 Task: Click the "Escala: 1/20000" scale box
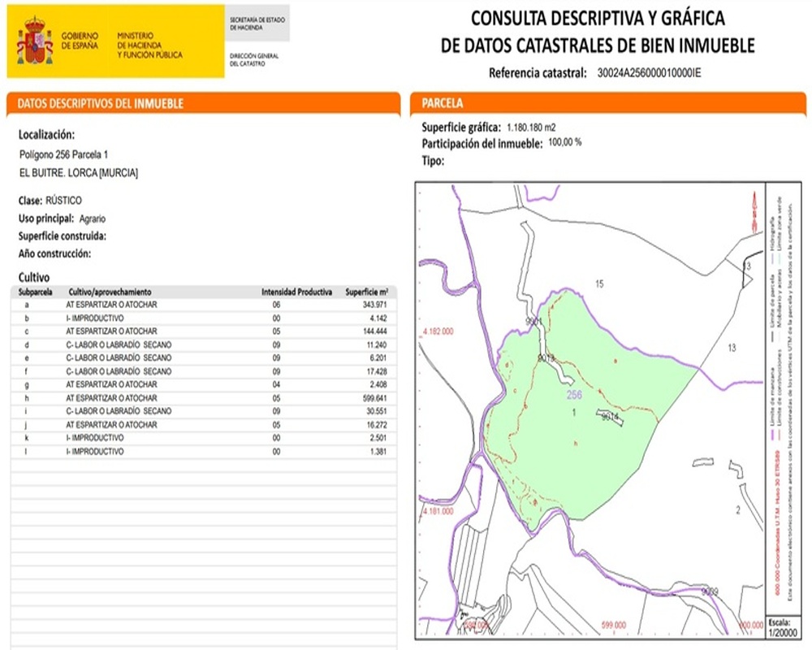782,627
